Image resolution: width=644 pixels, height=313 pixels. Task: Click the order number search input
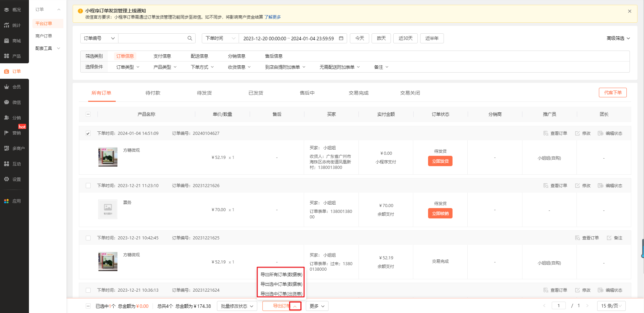[153, 38]
